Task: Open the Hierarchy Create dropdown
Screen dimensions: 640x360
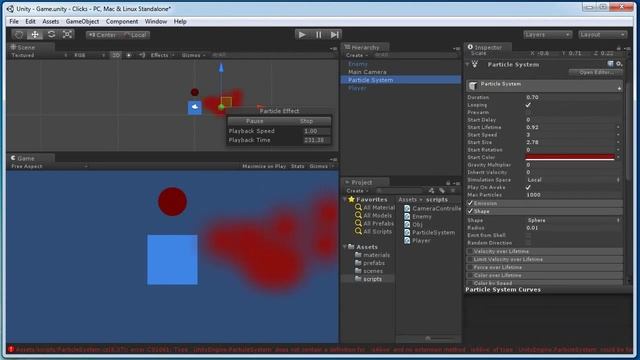Action: [x=357, y=55]
